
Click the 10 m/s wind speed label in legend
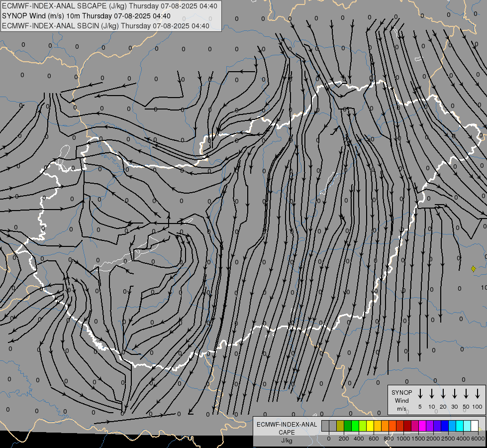(x=432, y=407)
